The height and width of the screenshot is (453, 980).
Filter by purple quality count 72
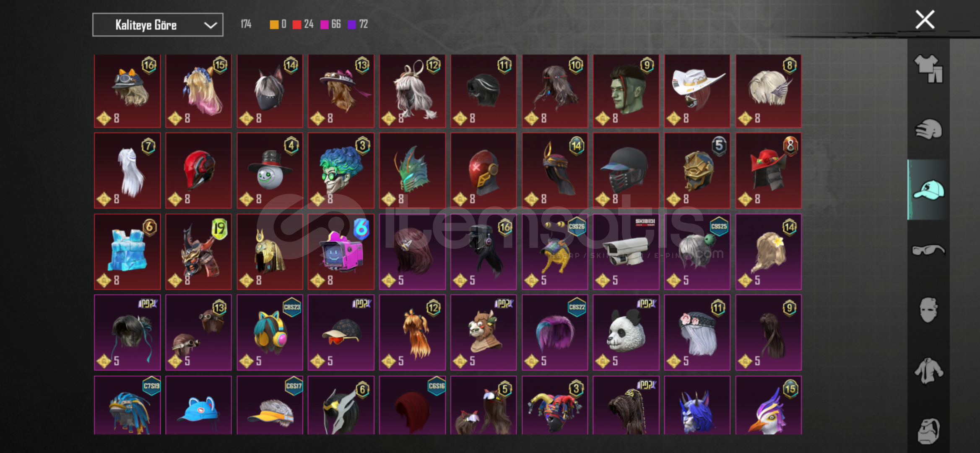point(358,24)
